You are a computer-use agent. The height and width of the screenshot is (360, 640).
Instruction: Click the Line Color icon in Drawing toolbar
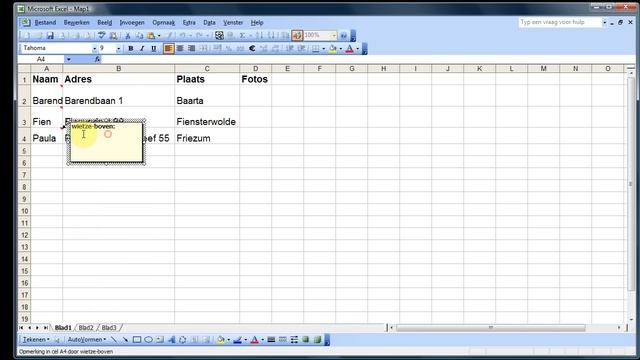coord(238,340)
